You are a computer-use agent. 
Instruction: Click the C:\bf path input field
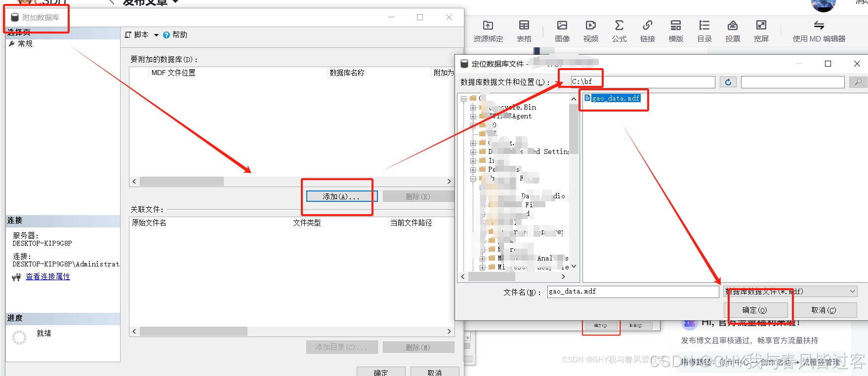(643, 82)
